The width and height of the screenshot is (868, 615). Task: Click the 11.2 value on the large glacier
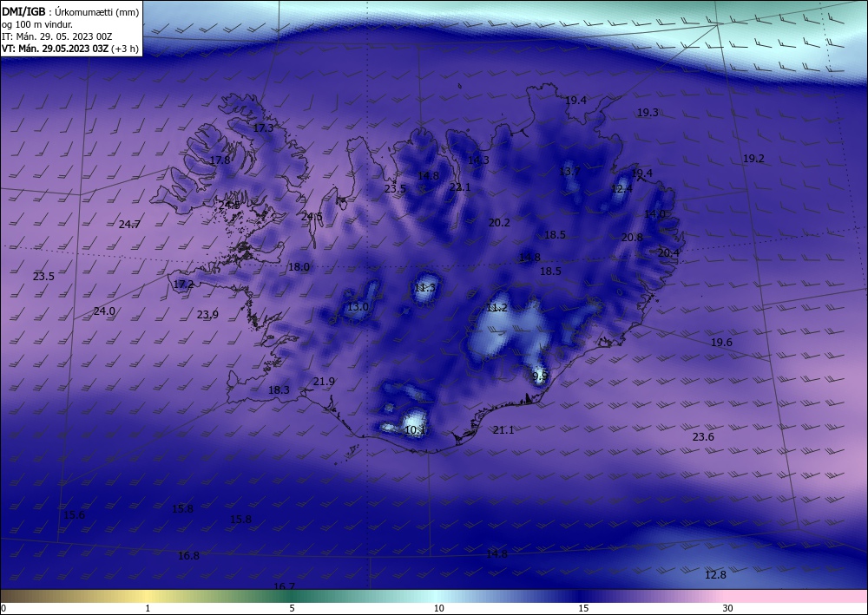(x=496, y=307)
